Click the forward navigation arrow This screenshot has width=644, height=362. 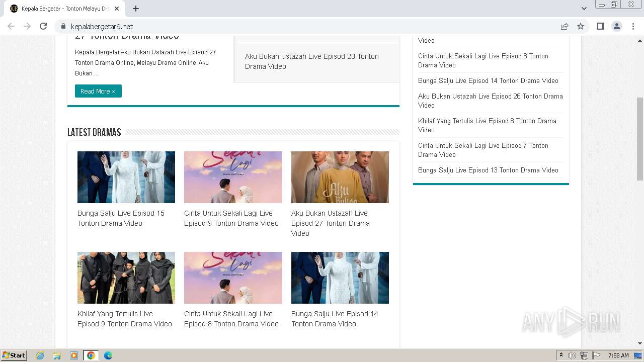(x=27, y=26)
